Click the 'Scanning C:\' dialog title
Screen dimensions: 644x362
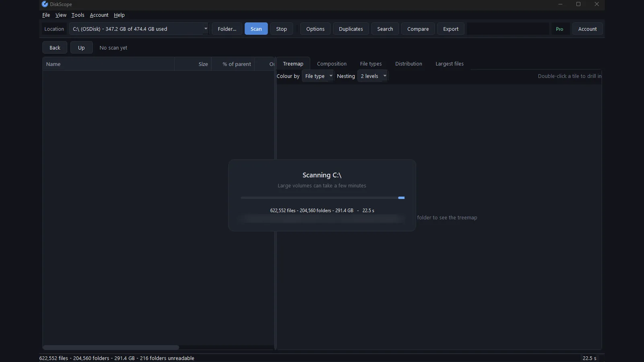tap(322, 175)
